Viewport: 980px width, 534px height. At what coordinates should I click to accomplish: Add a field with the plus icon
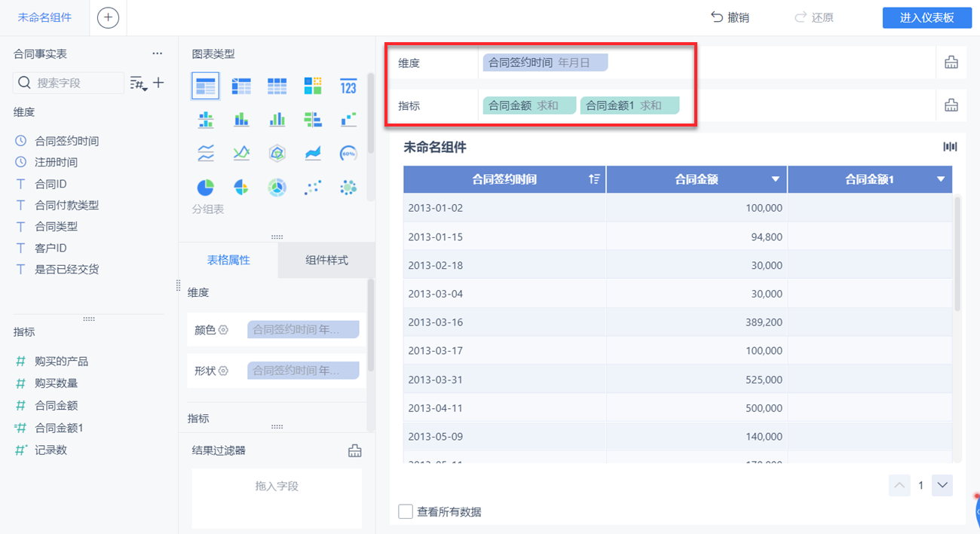click(x=158, y=83)
